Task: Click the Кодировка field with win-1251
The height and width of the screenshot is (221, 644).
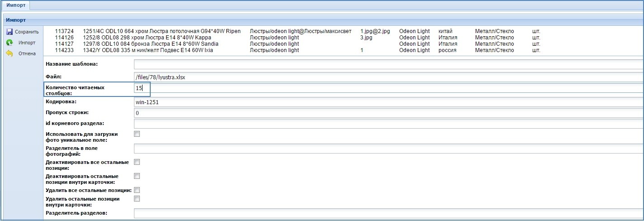Action: point(388,102)
